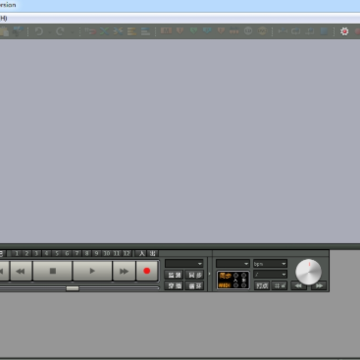This screenshot has width=360, height=360.
Task: Open the dropdown above the 监测 and 同步 buttons
Action: tap(184, 264)
